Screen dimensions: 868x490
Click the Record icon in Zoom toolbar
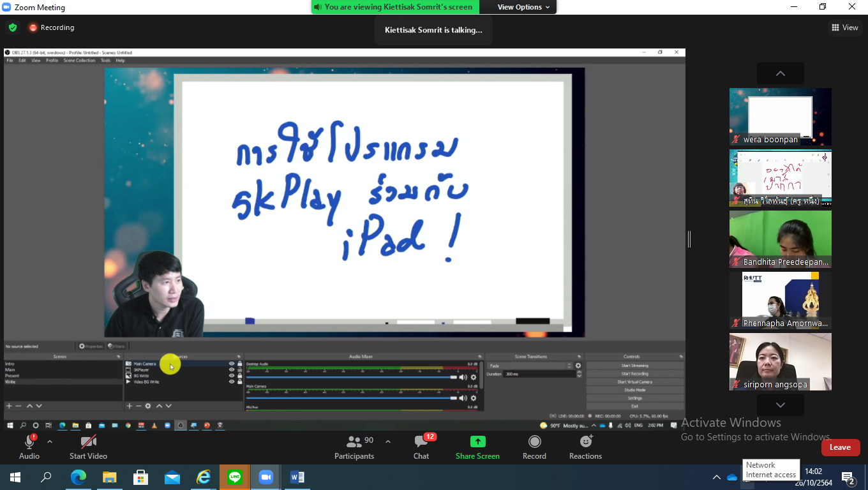click(535, 442)
